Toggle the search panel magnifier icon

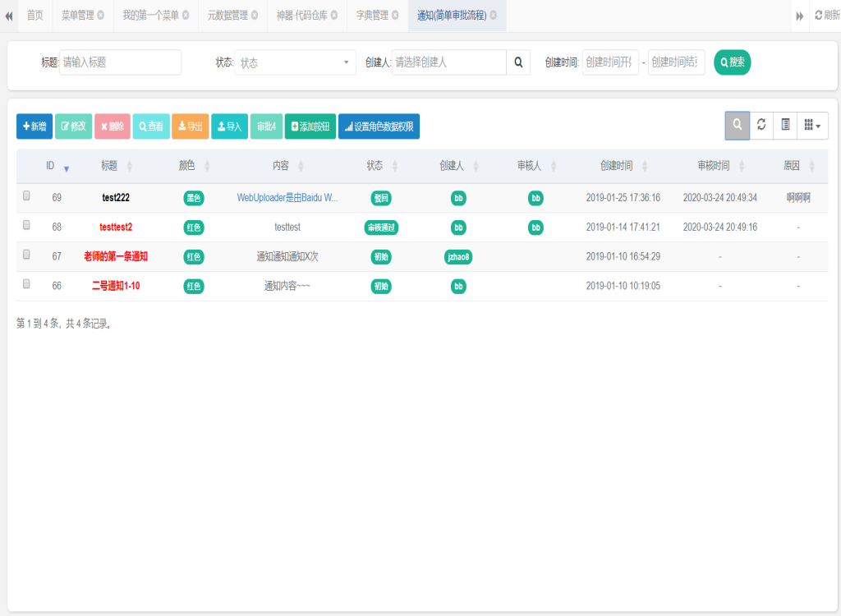[x=737, y=125]
